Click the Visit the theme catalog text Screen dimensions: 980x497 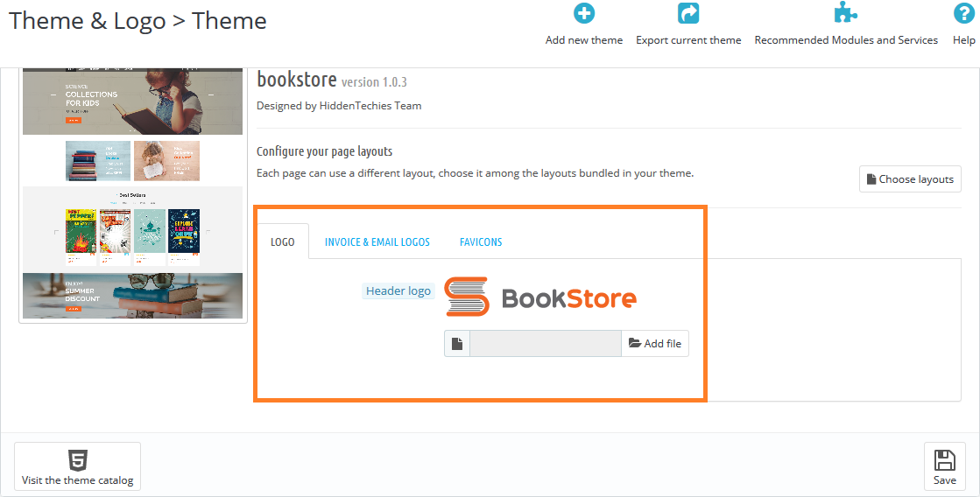pos(77,480)
